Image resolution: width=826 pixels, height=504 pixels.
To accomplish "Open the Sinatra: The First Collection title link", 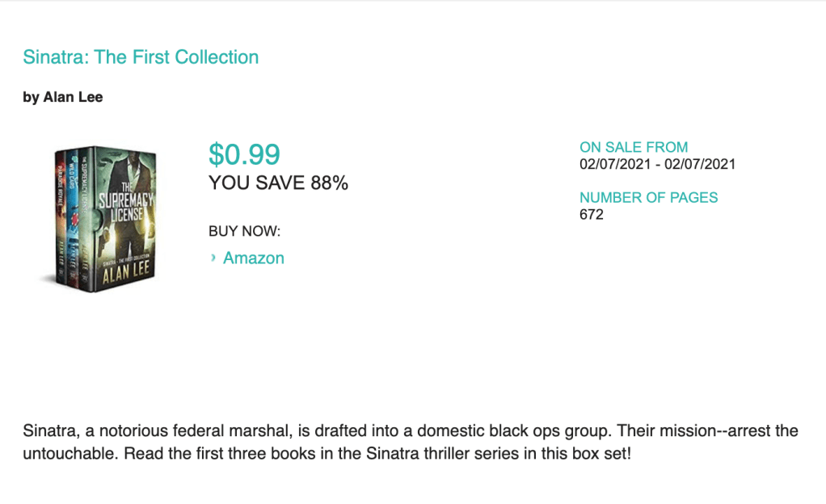I will (x=141, y=57).
